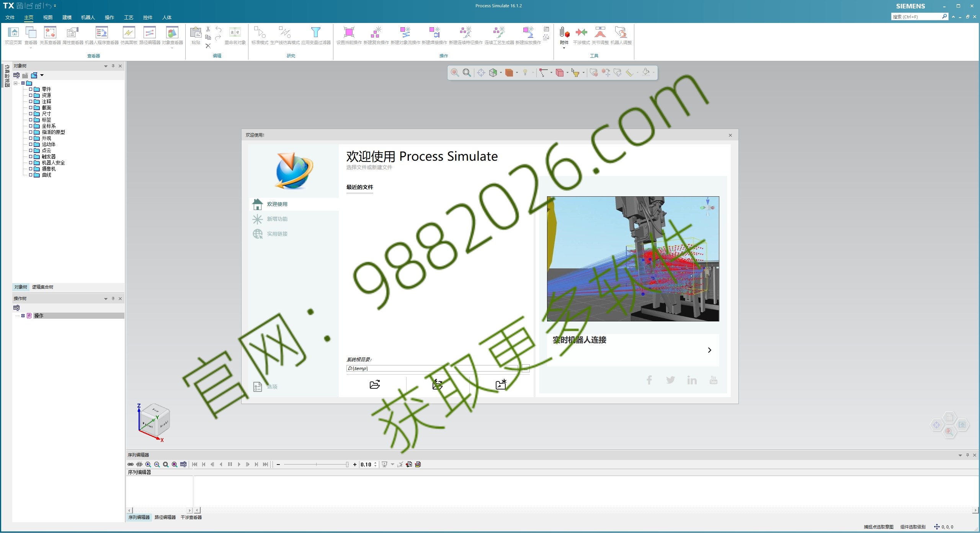Select 实用链接 in welcome dialog
The height and width of the screenshot is (533, 980).
(277, 234)
